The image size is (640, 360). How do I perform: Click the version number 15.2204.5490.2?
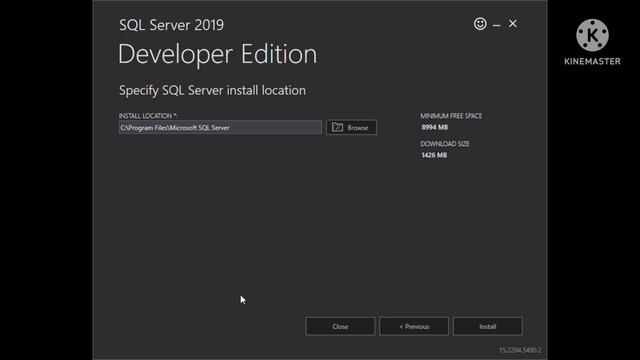520,350
